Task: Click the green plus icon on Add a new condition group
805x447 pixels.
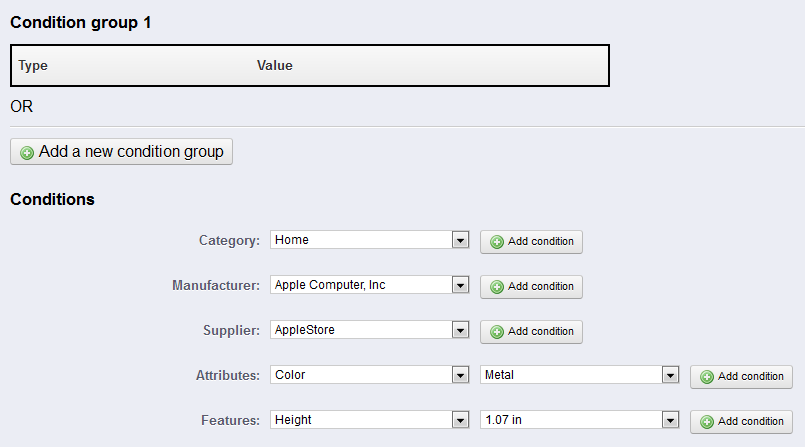Action: [x=27, y=153]
